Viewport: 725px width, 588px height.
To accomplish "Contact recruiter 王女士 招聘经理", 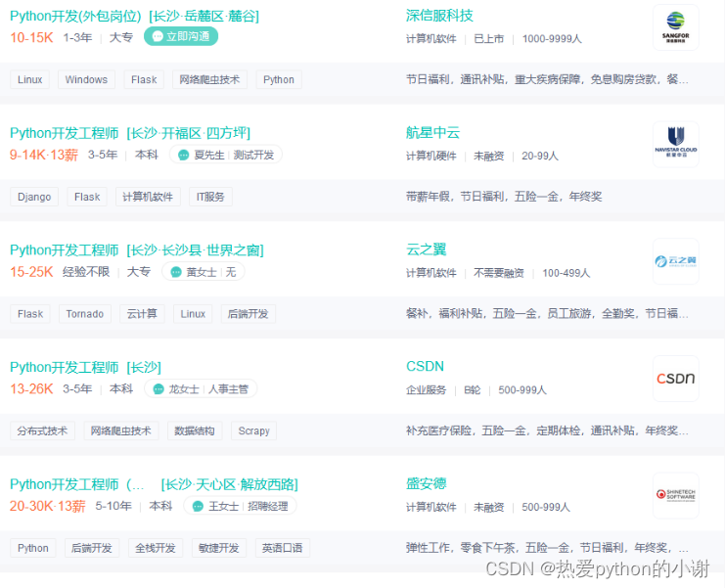I will (x=240, y=506).
